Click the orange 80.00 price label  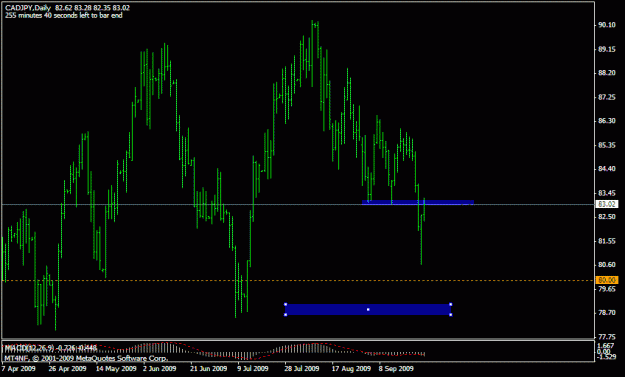pos(606,280)
